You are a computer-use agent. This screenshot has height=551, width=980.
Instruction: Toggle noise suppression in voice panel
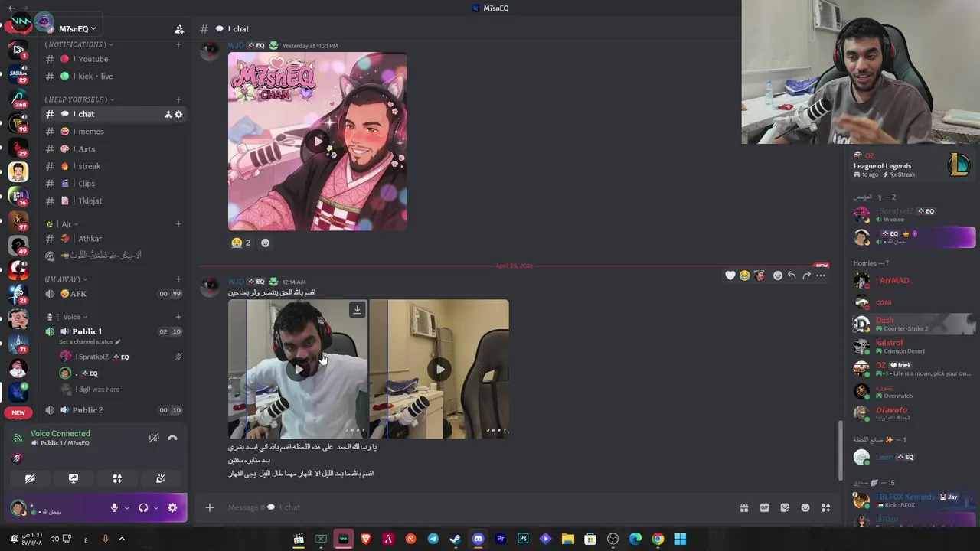154,438
